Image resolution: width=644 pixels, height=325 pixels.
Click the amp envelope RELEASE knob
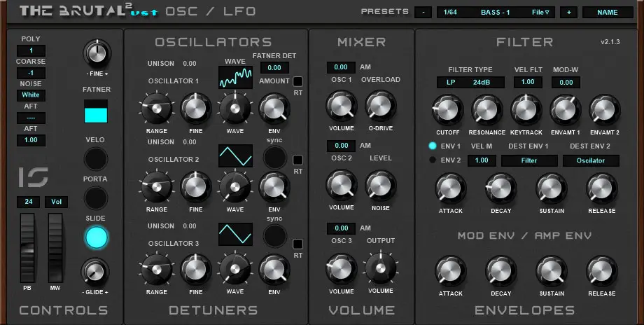(x=602, y=271)
